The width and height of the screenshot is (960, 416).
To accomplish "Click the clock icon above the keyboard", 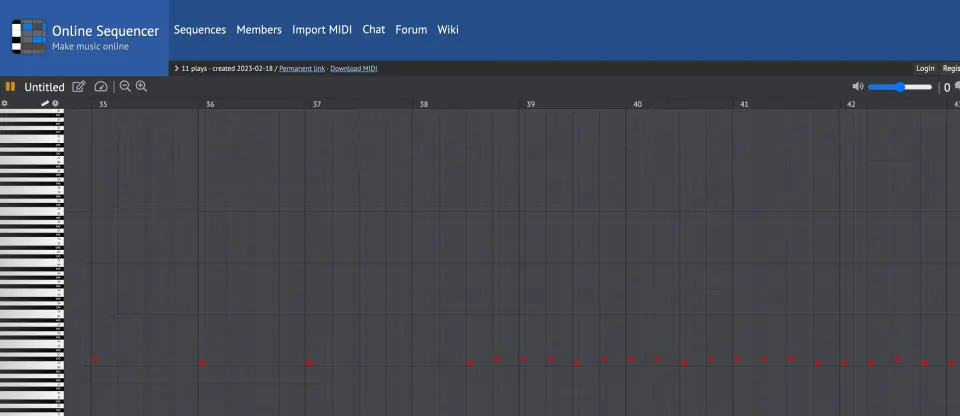I will 55,104.
